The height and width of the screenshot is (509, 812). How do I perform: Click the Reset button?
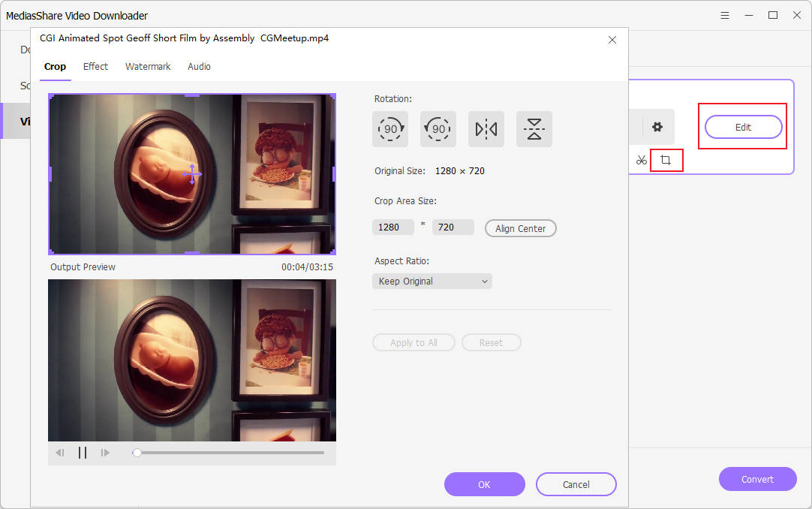pos(491,342)
